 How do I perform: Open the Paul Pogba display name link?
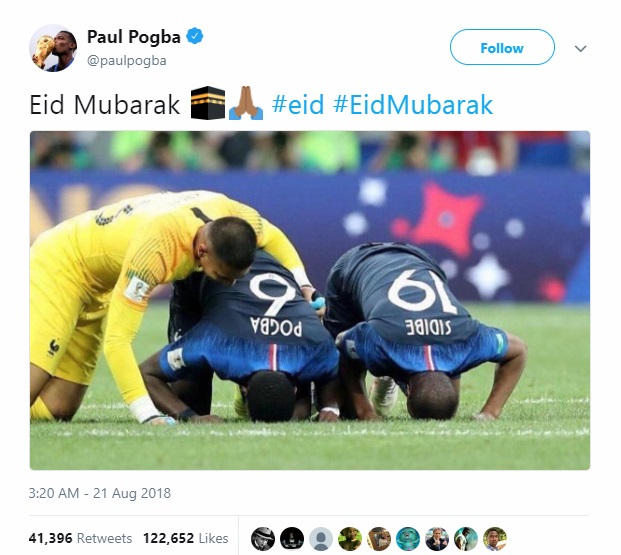click(133, 37)
